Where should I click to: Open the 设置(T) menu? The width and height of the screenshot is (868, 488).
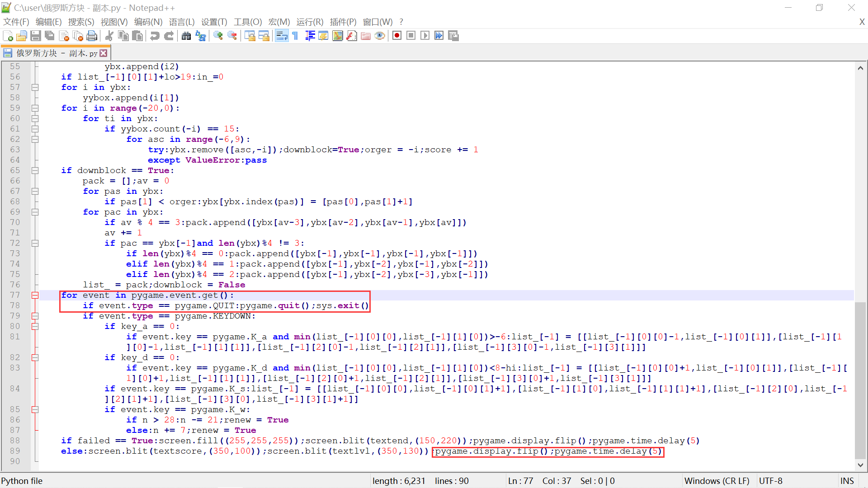[214, 22]
